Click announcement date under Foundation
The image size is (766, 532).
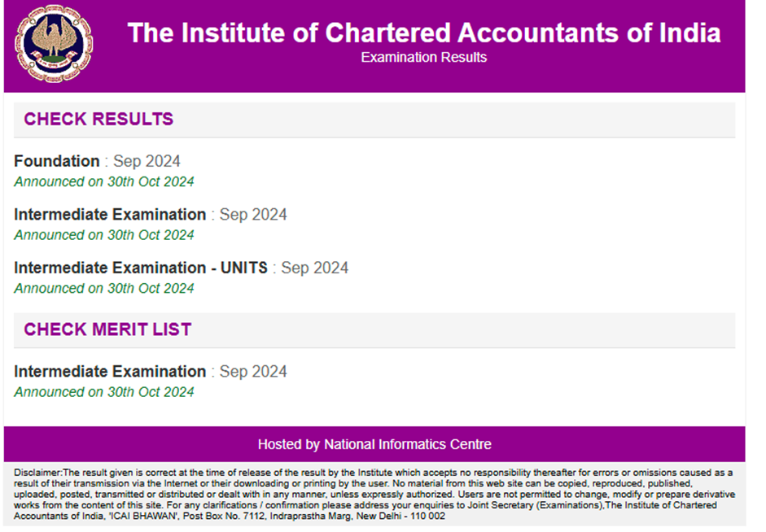[x=104, y=182]
